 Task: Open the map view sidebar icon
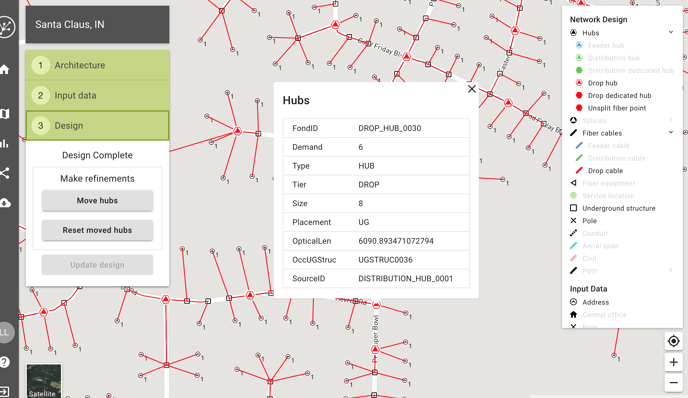click(4, 114)
